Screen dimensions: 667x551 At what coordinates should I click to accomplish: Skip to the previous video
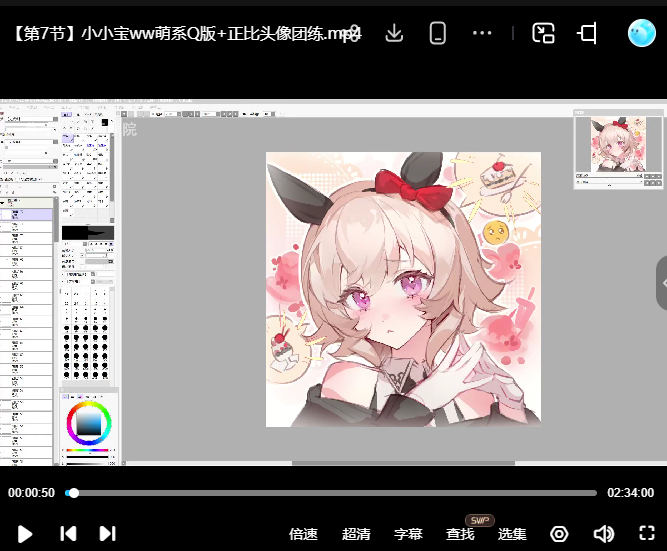click(68, 534)
